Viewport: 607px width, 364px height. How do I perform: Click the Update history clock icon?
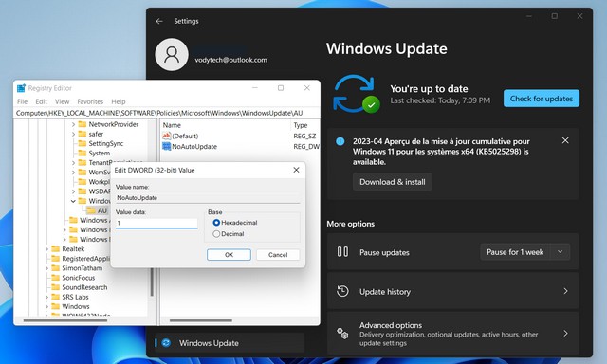tap(342, 291)
